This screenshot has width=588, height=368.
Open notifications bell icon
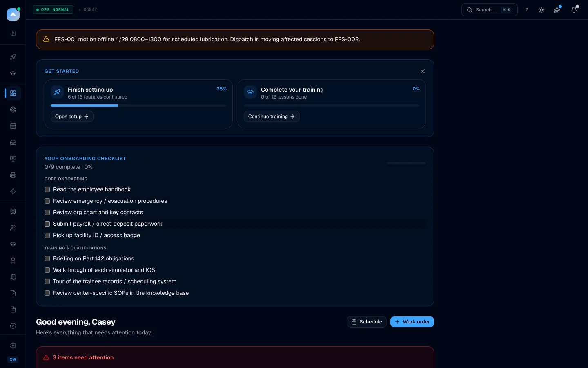click(x=574, y=10)
